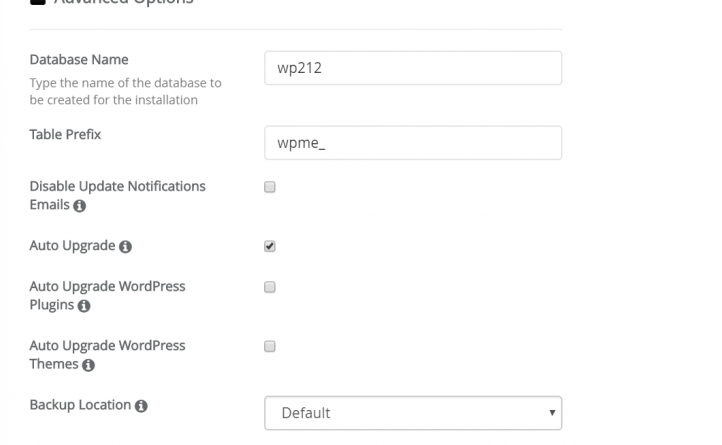Focus the Database Name input field
Image resolution: width=722 pixels, height=445 pixels.
(413, 68)
